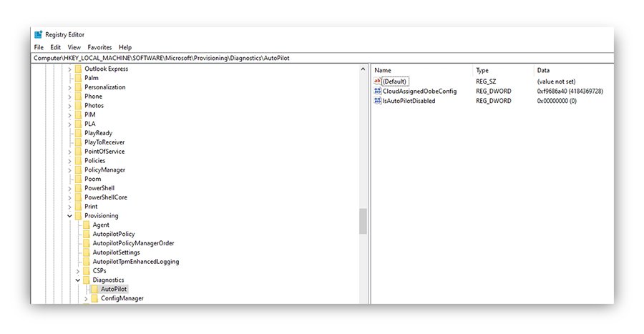Click the tree pane vertical scrollbar thumb
The width and height of the screenshot is (644, 334).
point(363,221)
